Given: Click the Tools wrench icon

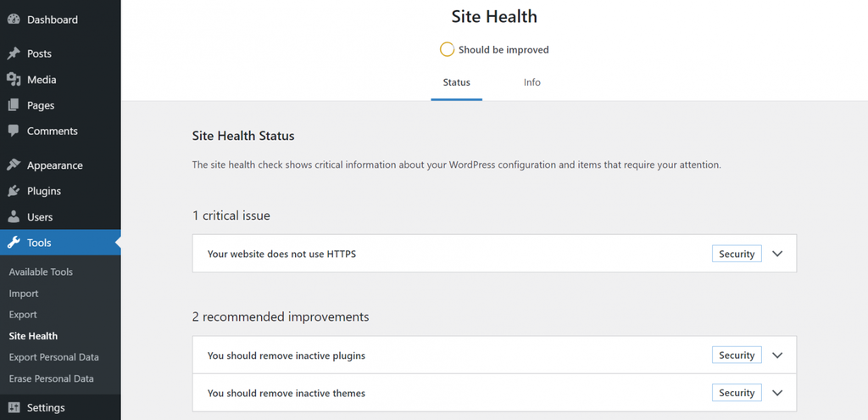Looking at the screenshot, I should [14, 243].
